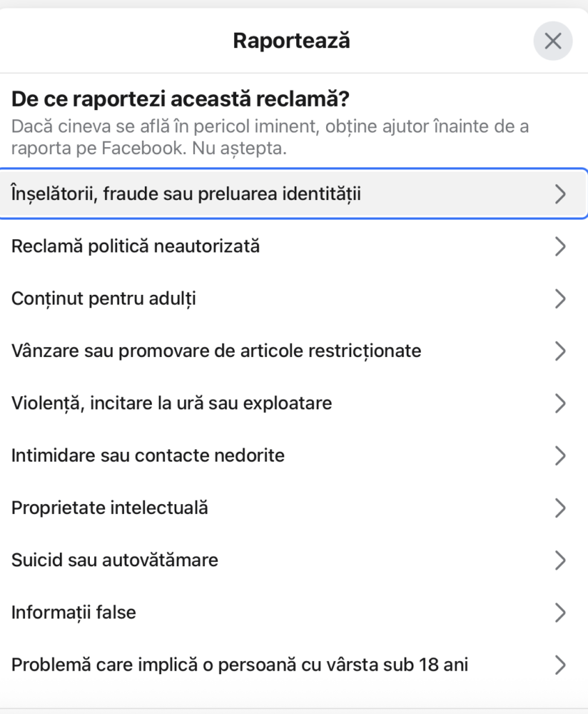Click chevron arrow beside Proprietate intelectuală
The image size is (588, 714).
point(560,508)
